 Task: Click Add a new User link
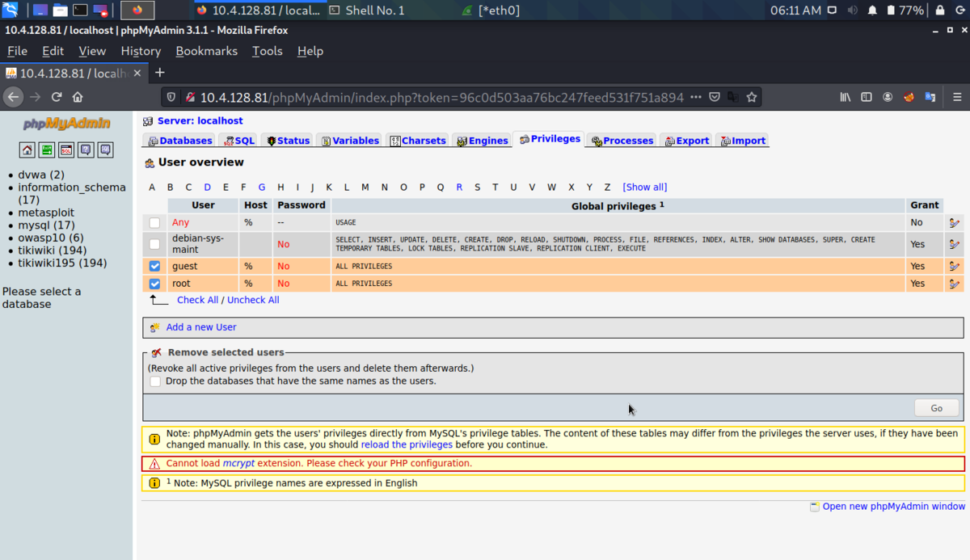pos(201,327)
